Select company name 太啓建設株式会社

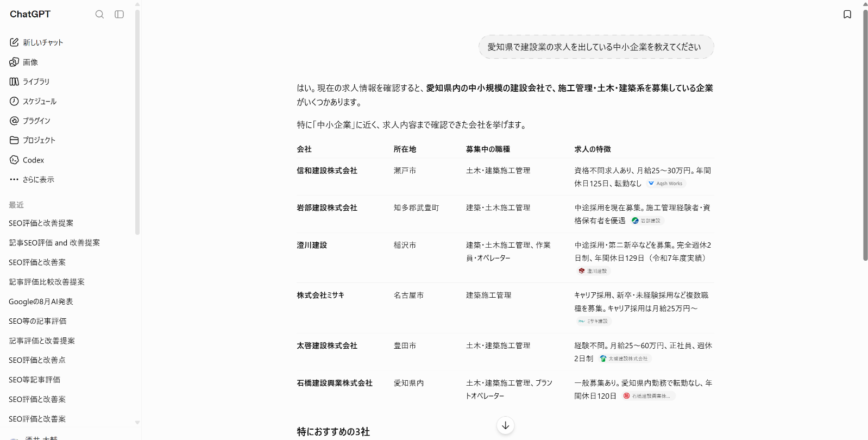tap(327, 345)
